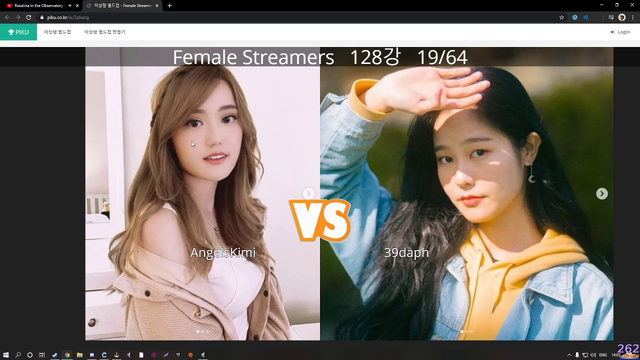Open the Chrome three-dot menu
Viewport: 640px width, 360px height.
tap(633, 18)
